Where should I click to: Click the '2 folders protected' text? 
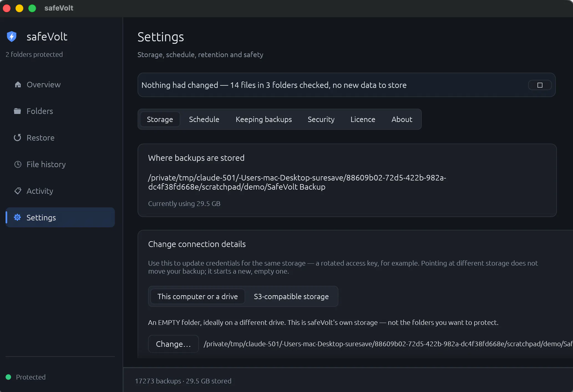(x=34, y=54)
